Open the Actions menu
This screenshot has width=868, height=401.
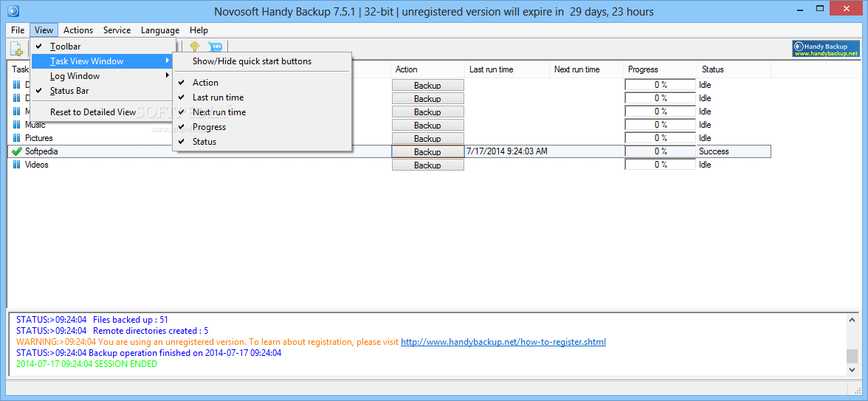[78, 30]
